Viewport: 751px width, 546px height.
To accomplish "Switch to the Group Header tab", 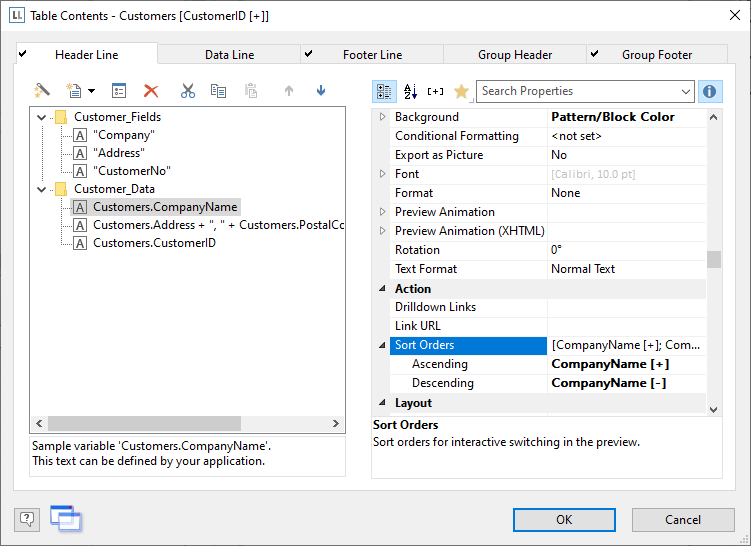I will 515,55.
